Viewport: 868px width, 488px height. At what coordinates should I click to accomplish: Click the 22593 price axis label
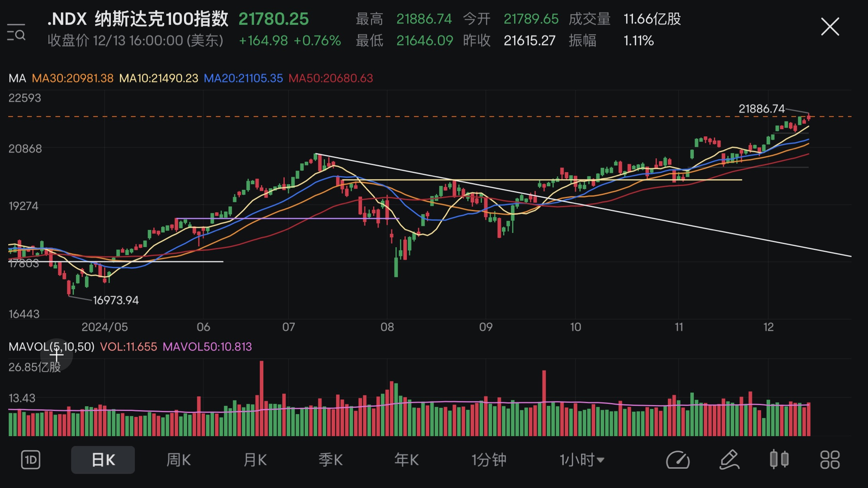pyautogui.click(x=25, y=98)
